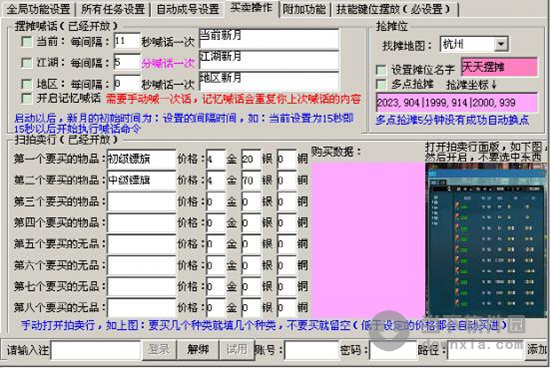Select the 买卖操作 tab
This screenshot has height=368, width=550.
[251, 8]
